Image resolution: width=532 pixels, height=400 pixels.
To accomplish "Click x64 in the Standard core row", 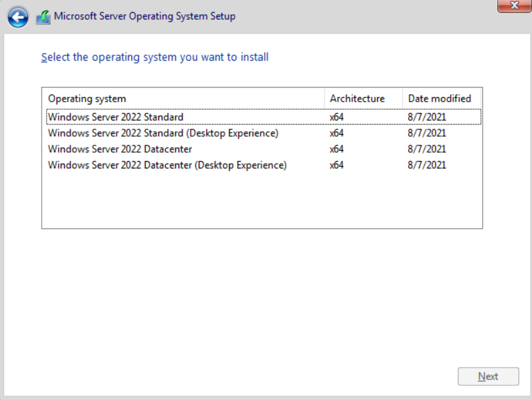I will [337, 117].
